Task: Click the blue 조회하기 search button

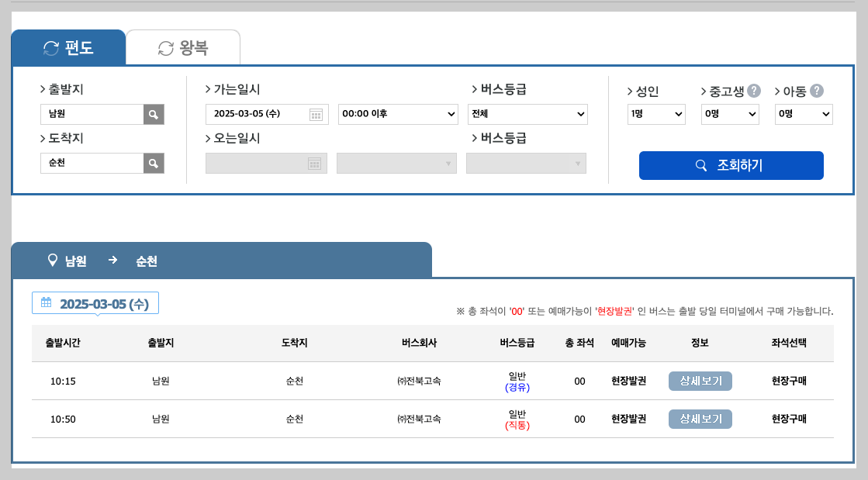Action: [x=731, y=165]
